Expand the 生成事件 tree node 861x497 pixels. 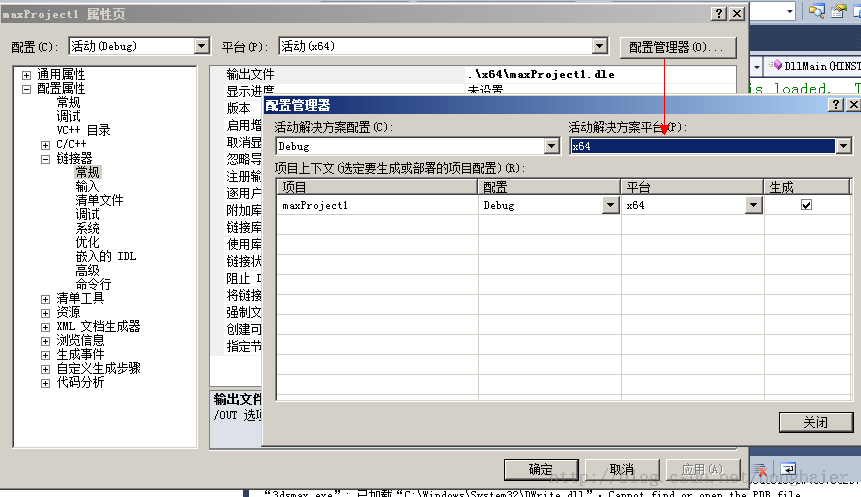(x=46, y=355)
